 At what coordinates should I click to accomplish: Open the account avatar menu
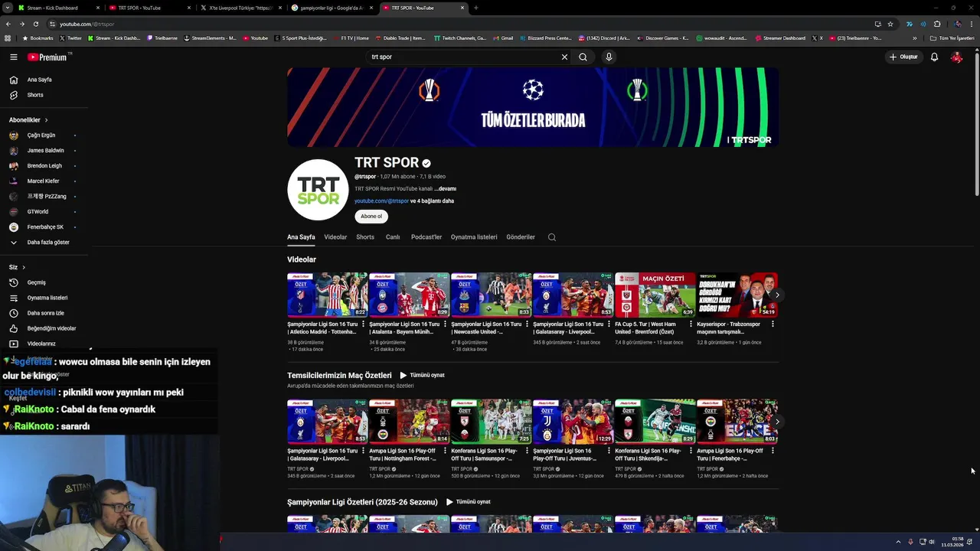(956, 57)
